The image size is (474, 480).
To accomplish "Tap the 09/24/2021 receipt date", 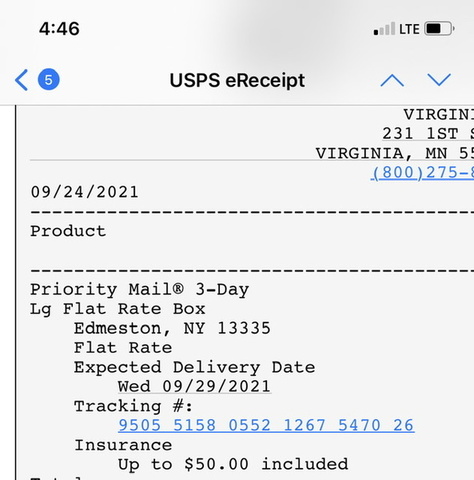I will tap(85, 192).
